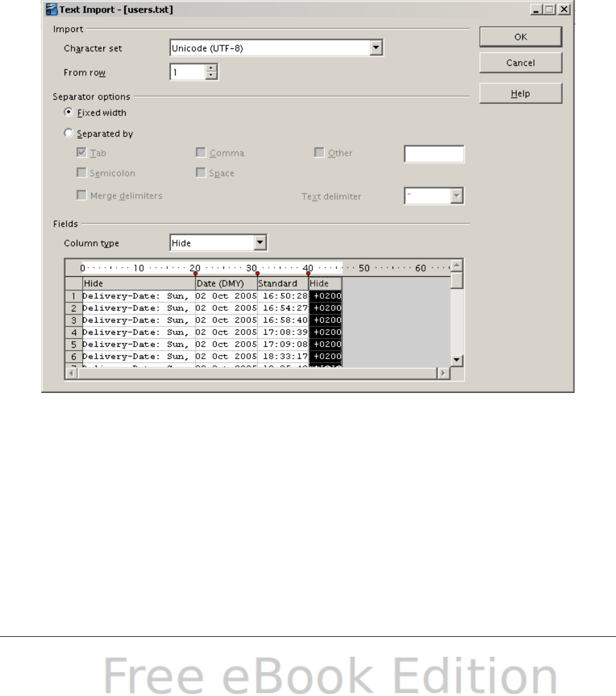The height and width of the screenshot is (696, 616).
Task: Toggle the Space separator checkbox
Action: click(x=201, y=173)
